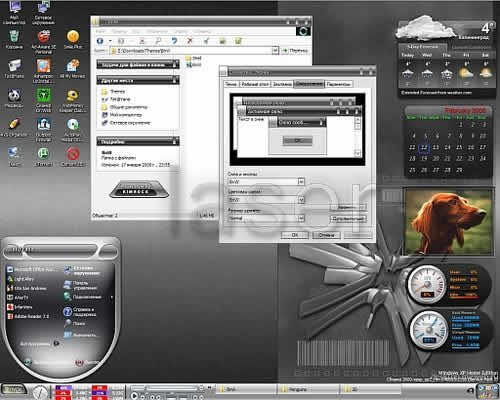The width and height of the screenshot is (500, 400).
Task: Click the dog photo widget
Action: pos(448,222)
